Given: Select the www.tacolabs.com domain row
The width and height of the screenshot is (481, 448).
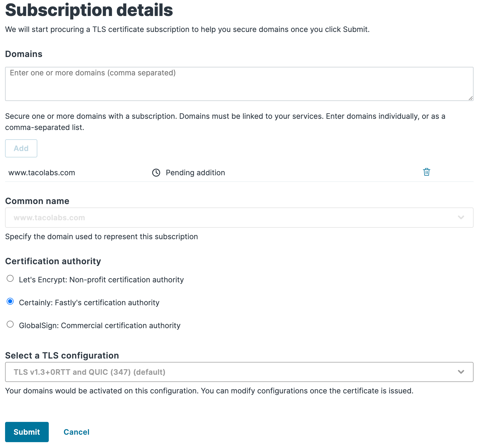Looking at the screenshot, I should [42, 173].
